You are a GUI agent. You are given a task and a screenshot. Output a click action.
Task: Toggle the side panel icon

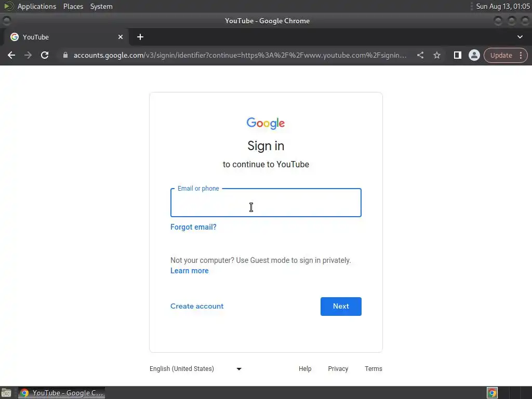tap(457, 55)
